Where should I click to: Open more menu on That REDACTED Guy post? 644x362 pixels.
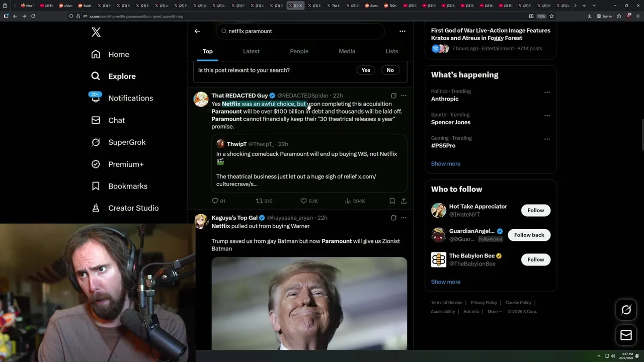pos(404,96)
